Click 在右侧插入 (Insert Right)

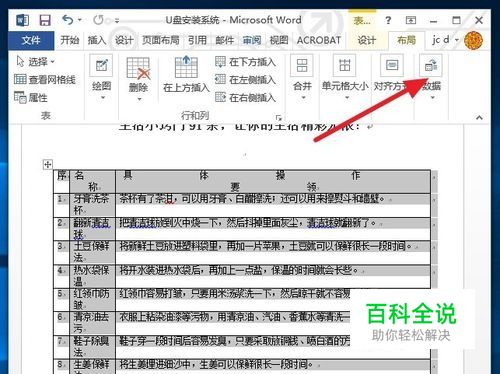(x=245, y=97)
